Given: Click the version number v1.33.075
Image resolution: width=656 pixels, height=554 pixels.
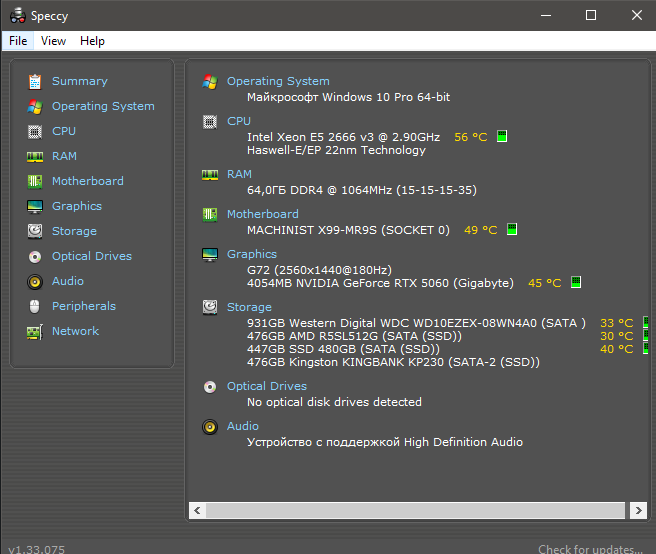Looking at the screenshot, I should click(36, 549).
